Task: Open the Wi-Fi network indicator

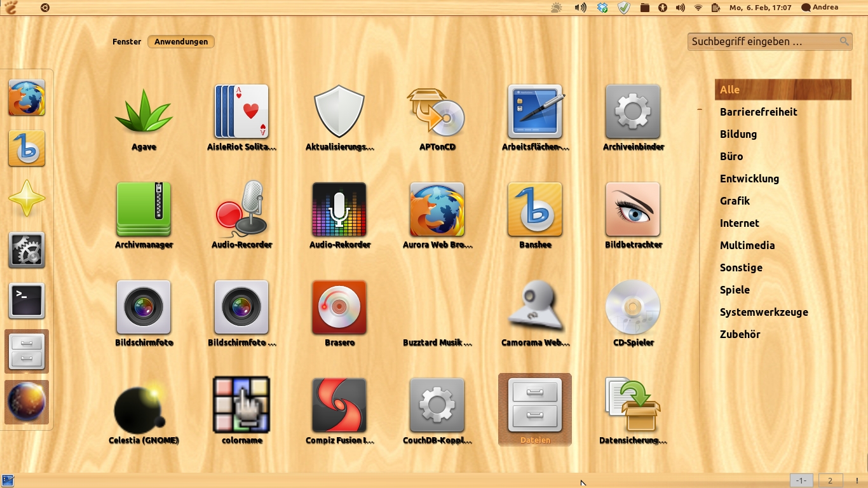Action: 698,8
